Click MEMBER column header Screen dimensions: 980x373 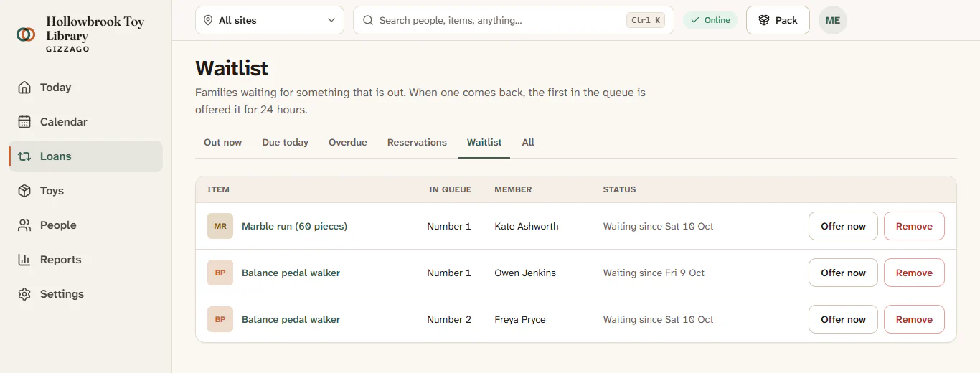click(513, 189)
